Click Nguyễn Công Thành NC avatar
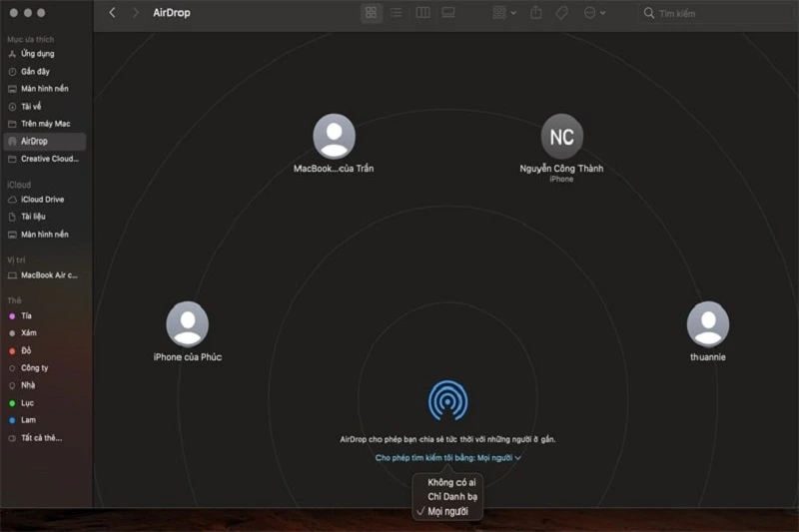799x532 pixels. tap(561, 136)
